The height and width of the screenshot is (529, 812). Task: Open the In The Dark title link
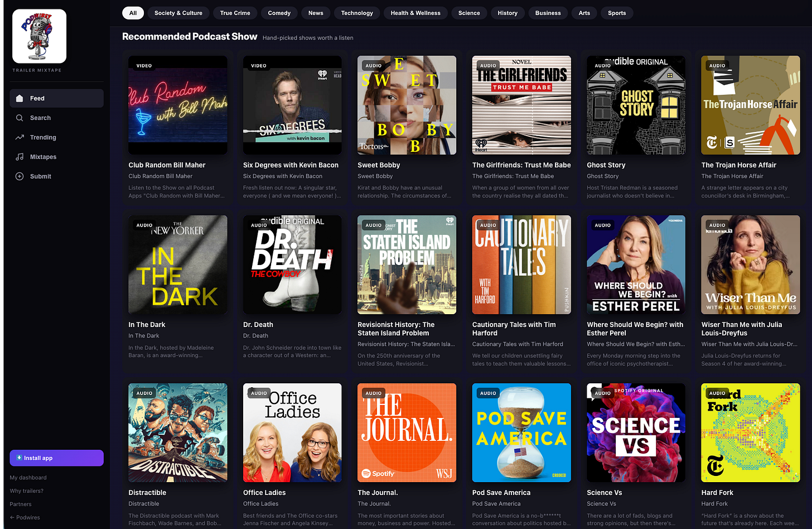pos(147,325)
